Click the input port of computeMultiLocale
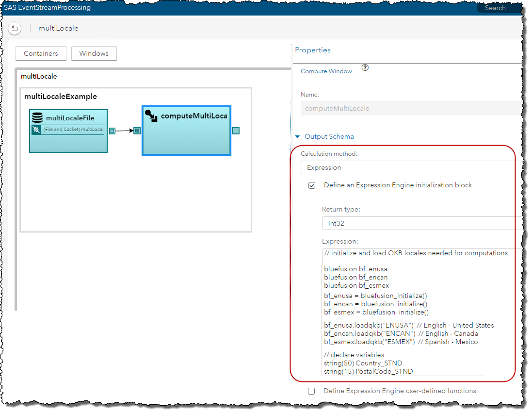 coord(137,131)
